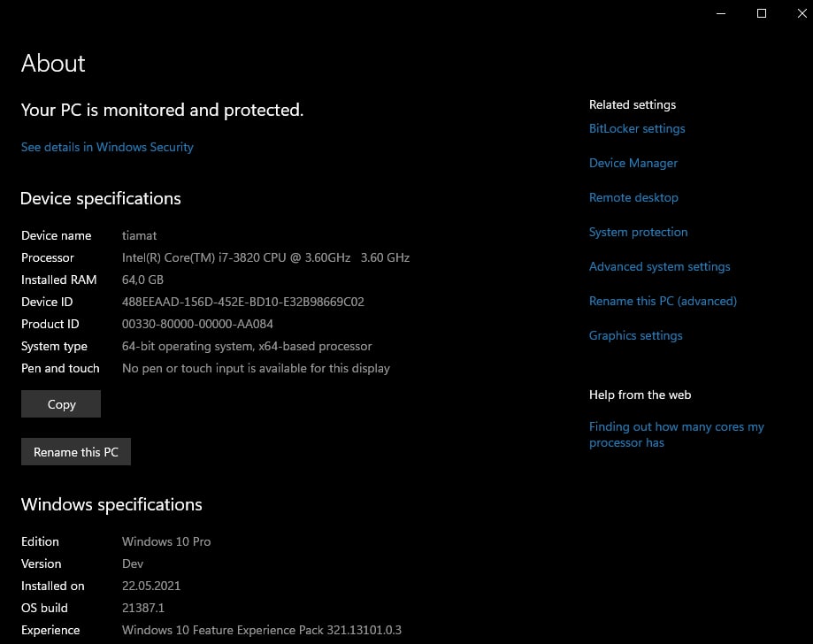Select Windows 10 Feature Experience Pack value
This screenshot has width=813, height=644.
click(x=261, y=630)
